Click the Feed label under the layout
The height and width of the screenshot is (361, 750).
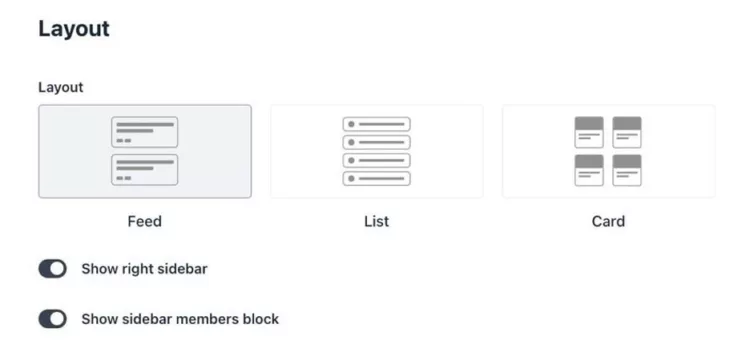[x=144, y=221]
